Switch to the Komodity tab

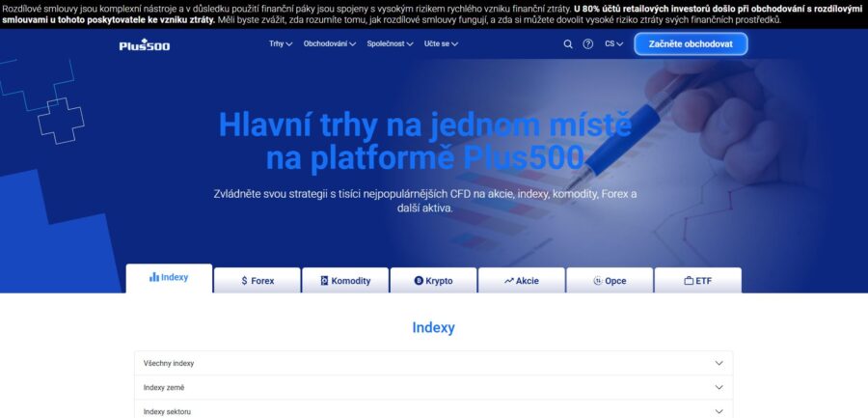tap(345, 281)
